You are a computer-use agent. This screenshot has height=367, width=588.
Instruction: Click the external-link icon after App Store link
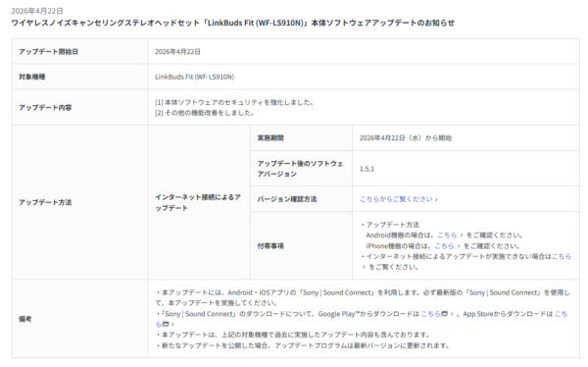coord(165,324)
